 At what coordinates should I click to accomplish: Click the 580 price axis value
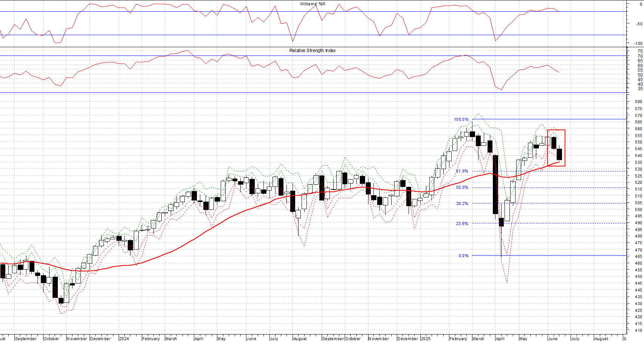(638, 102)
